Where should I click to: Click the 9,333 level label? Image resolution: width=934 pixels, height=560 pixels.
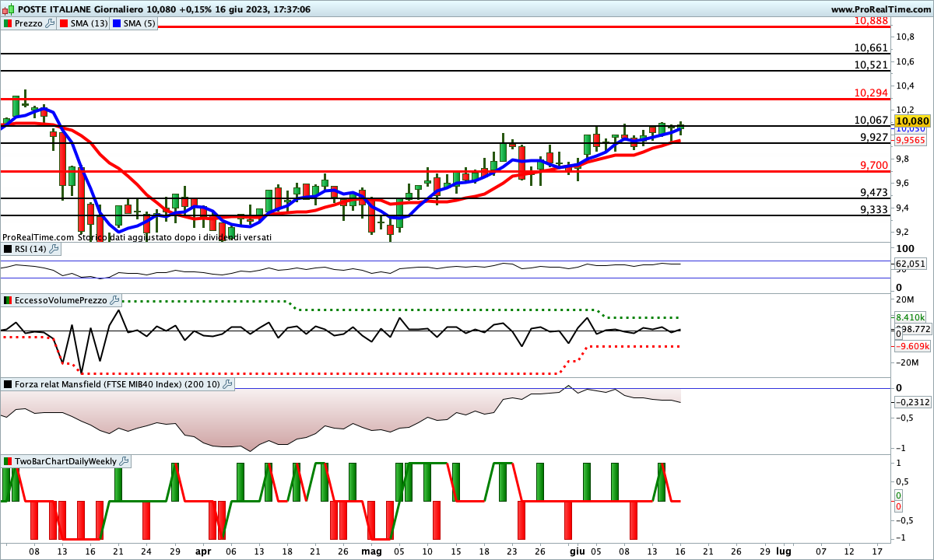point(874,209)
